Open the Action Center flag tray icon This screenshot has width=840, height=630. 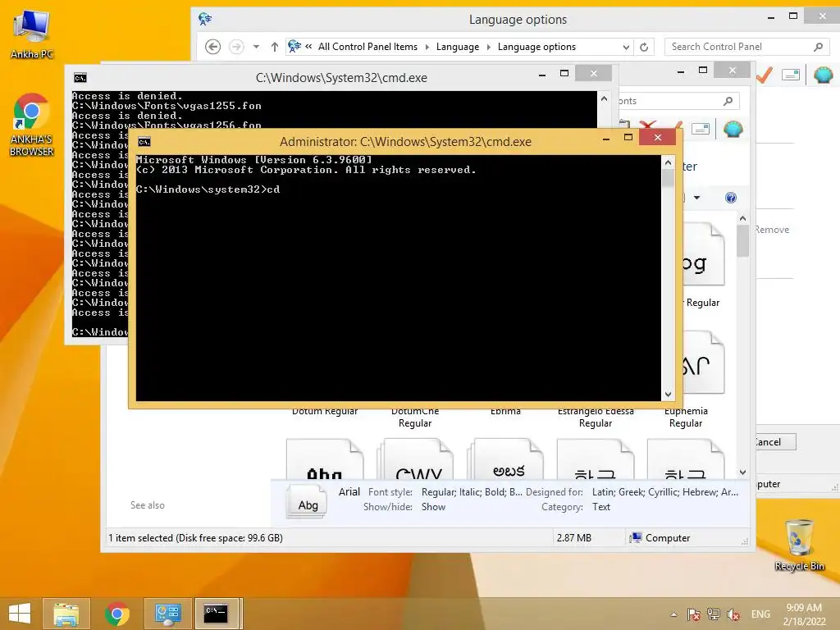coord(693,614)
